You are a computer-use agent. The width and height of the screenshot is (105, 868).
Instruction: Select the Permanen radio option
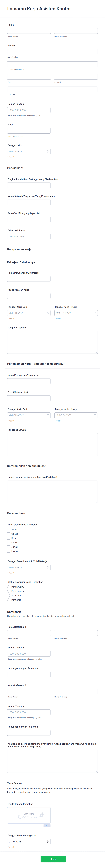9,600
